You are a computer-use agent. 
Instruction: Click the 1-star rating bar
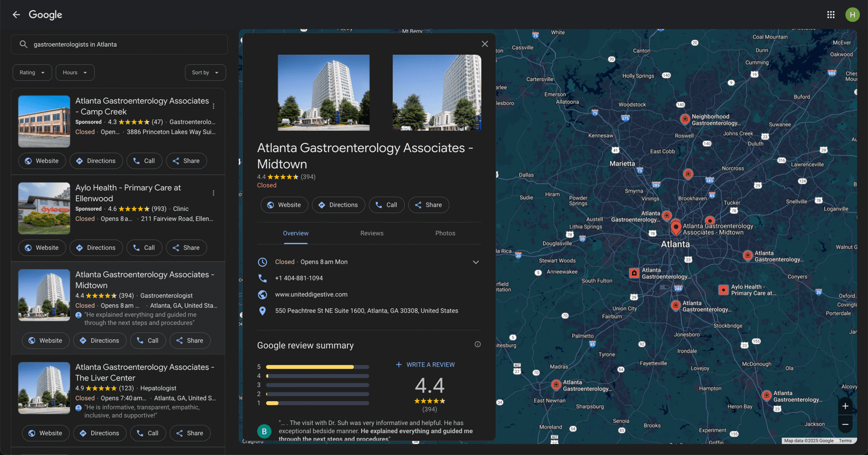pos(317,403)
